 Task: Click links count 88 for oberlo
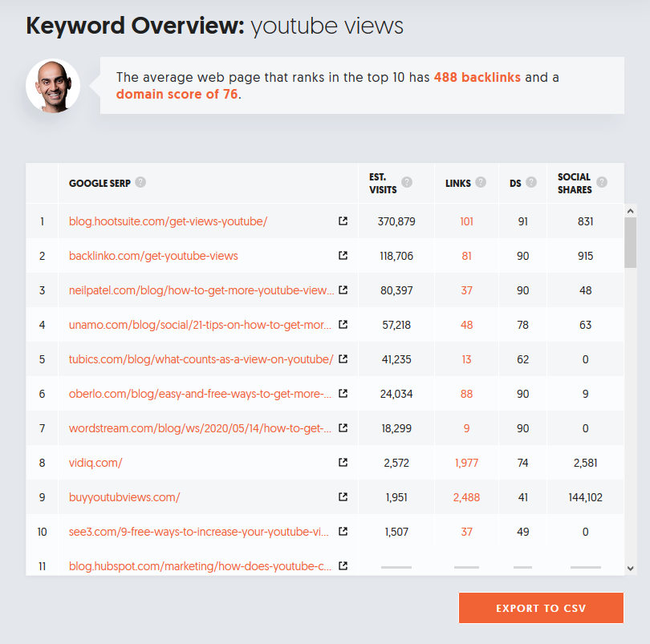[466, 394]
